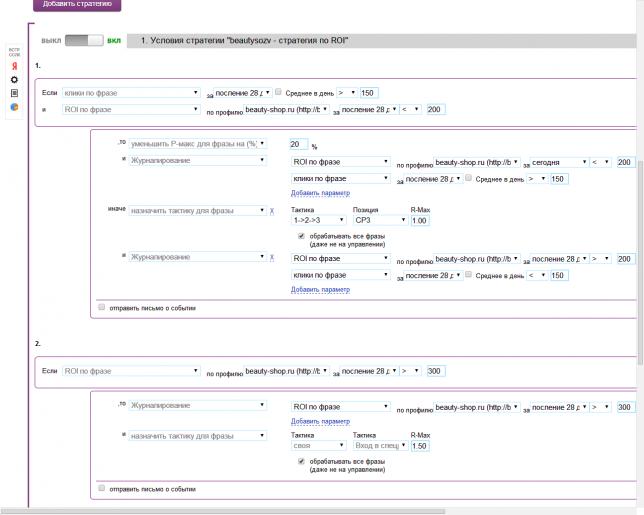Remove the lower 'Журналирование' row via X
The height and width of the screenshot is (515, 644).
[272, 257]
